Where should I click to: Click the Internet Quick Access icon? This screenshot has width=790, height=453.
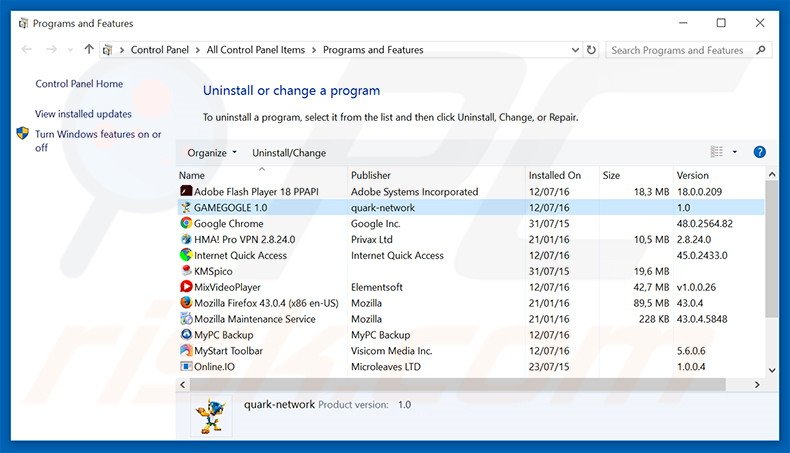click(186, 255)
